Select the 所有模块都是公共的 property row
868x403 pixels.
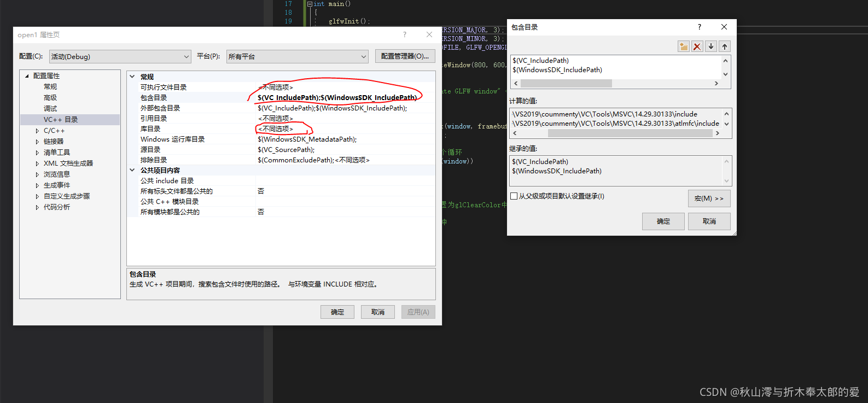pos(281,212)
